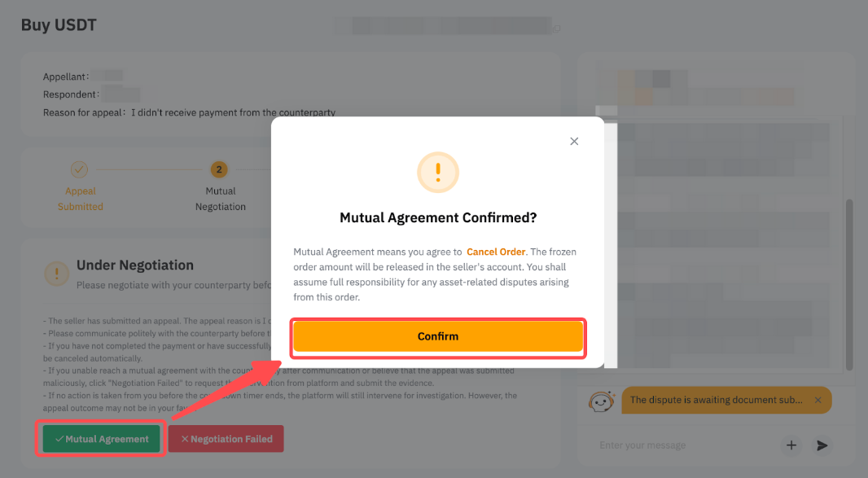Click the Buy USDT page heading

click(x=59, y=25)
